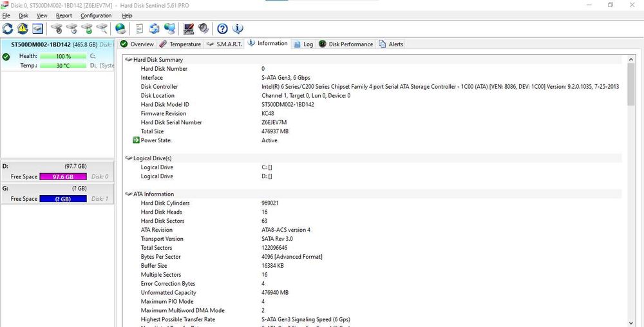Screen dimensions: 644x327
Task: Click the text document report icon
Action: (140, 29)
